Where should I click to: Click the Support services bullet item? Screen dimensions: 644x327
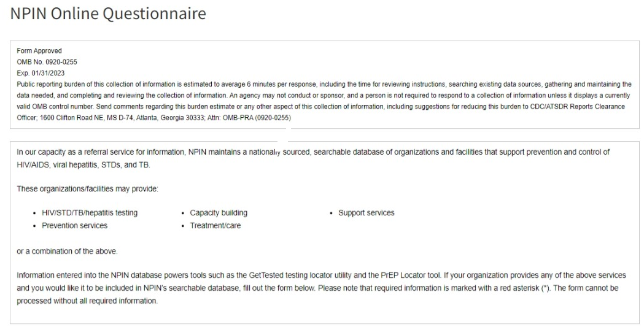(x=366, y=213)
